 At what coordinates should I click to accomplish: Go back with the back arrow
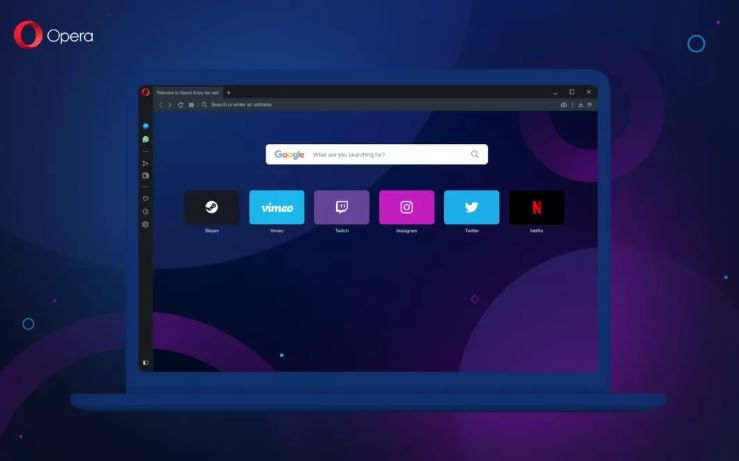pyautogui.click(x=161, y=105)
